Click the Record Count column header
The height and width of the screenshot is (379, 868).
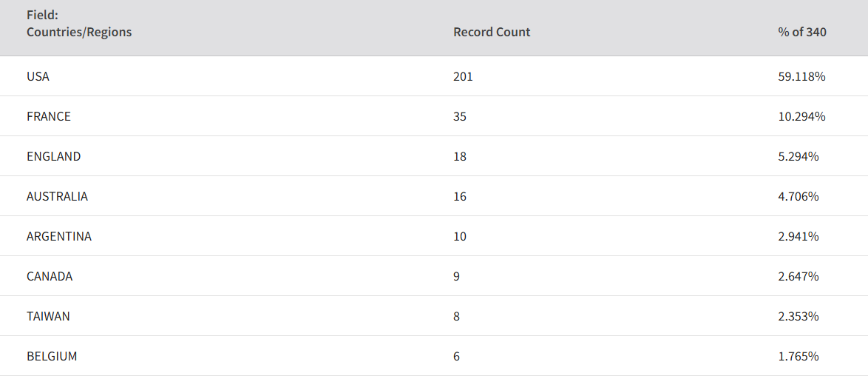(x=492, y=32)
